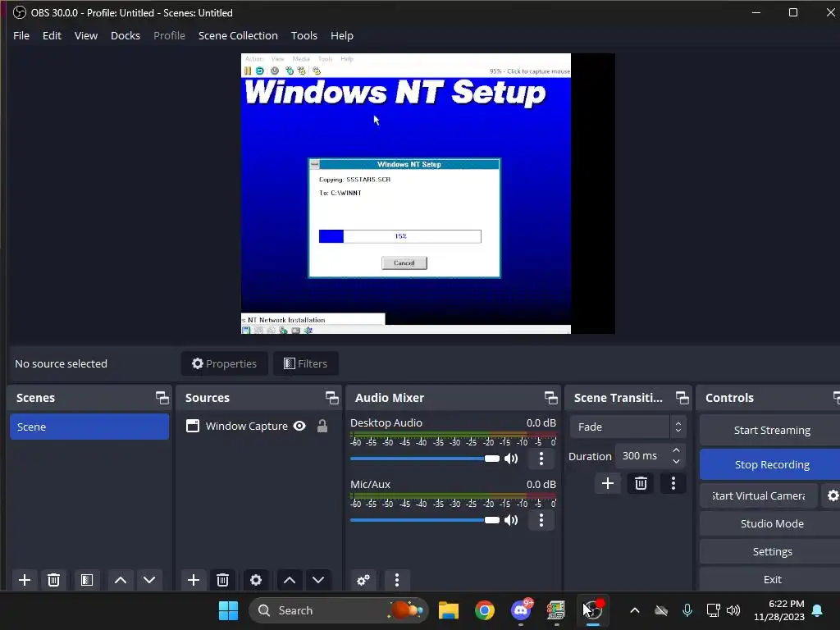Open File Explorer from taskbar
Viewport: 840px width, 630px height.
[449, 610]
